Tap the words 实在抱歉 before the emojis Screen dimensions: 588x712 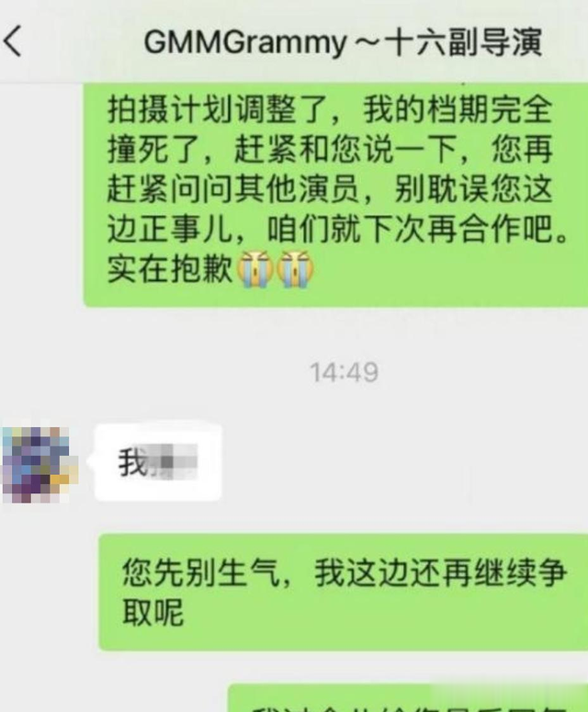coord(170,268)
